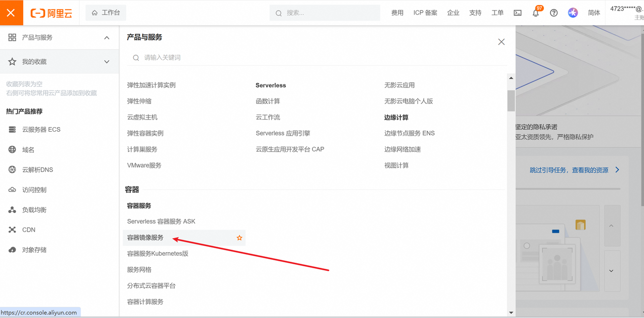644x318 pixels.
Task: Open 服务网格 product
Action: tap(139, 270)
